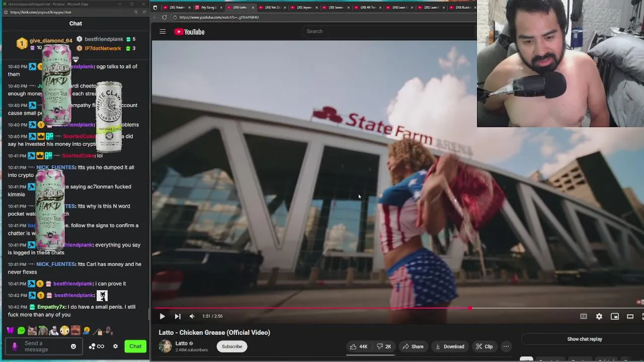This screenshot has height=362, width=644.
Task: Open more actions ellipsis menu under video
Action: 506,346
